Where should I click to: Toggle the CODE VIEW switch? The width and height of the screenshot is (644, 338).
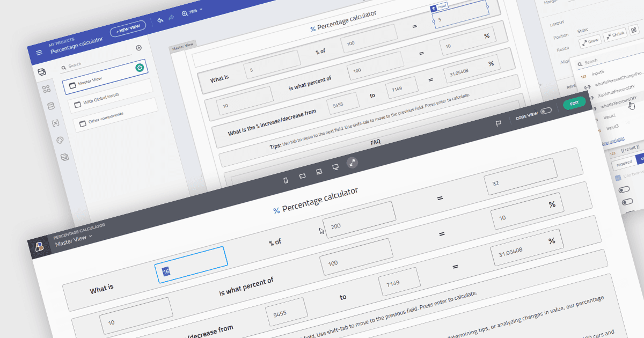pos(546,111)
